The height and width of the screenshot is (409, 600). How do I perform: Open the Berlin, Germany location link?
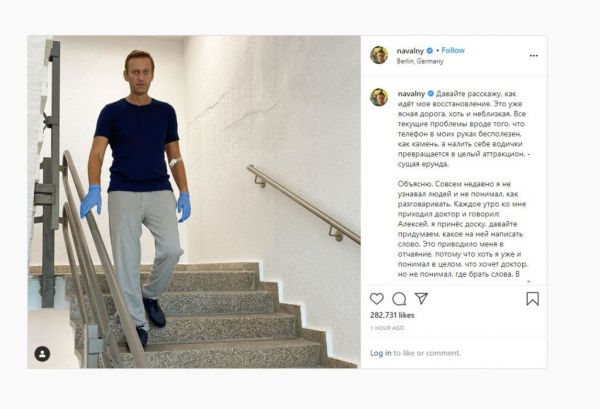pos(420,61)
